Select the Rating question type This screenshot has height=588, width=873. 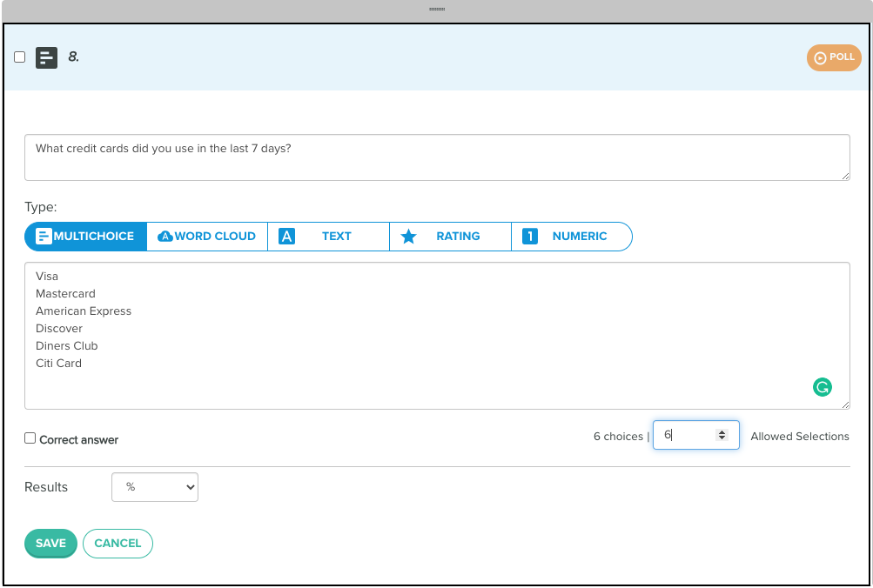coord(450,237)
